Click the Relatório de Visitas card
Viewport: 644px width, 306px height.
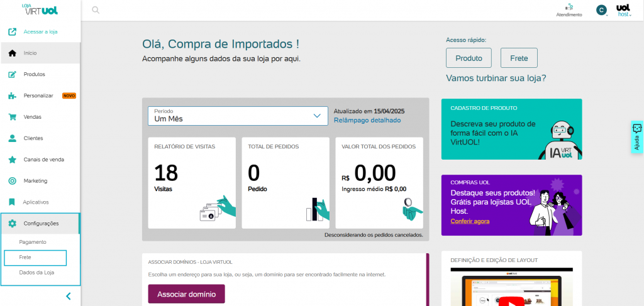pyautogui.click(x=192, y=183)
